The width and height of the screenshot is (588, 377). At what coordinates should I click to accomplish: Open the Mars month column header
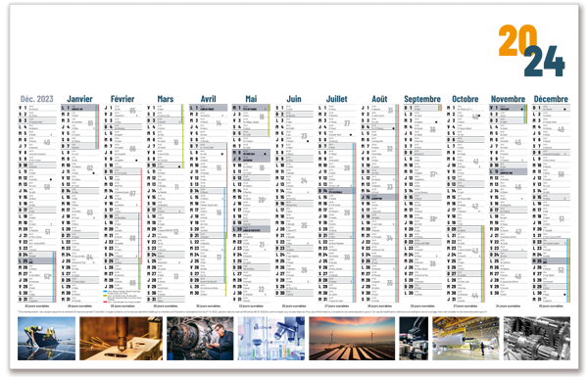click(x=166, y=99)
